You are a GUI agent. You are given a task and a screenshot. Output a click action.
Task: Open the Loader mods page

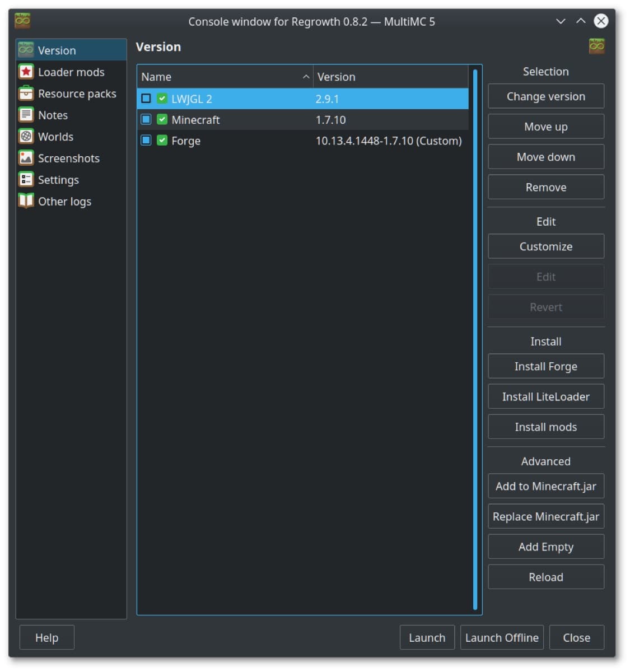tap(71, 72)
